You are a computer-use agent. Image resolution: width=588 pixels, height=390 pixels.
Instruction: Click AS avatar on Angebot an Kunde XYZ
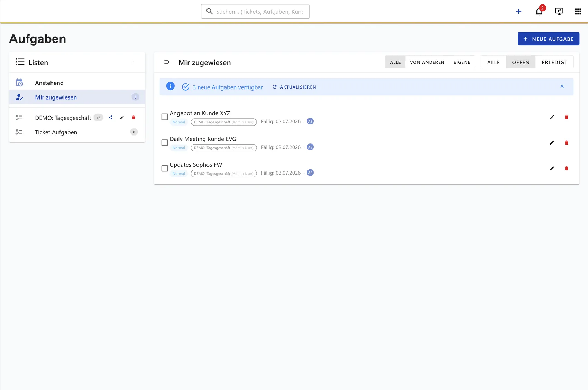point(310,121)
